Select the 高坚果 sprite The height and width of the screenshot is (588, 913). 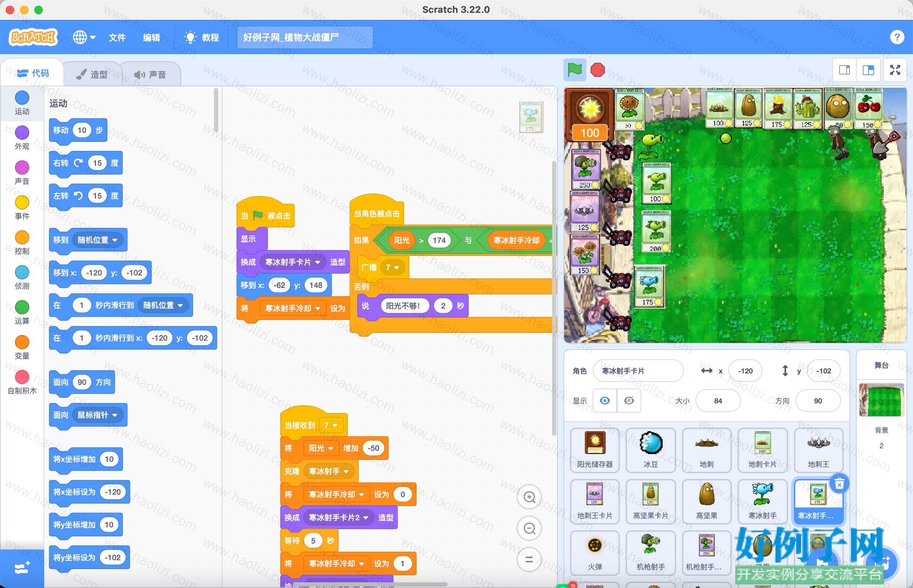click(x=707, y=501)
